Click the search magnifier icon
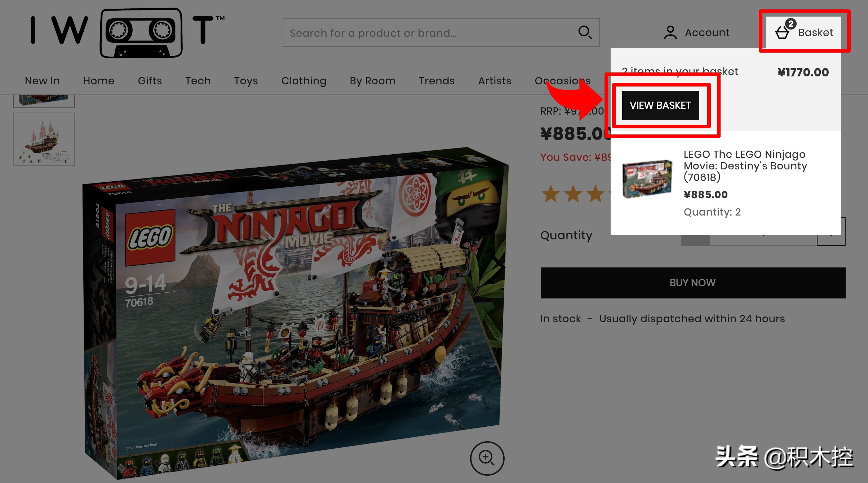Image resolution: width=868 pixels, height=483 pixels. tap(585, 32)
